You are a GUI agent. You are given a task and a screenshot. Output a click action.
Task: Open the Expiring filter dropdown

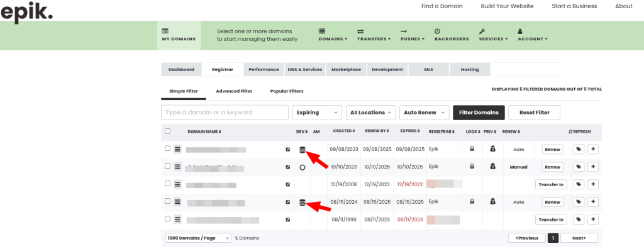[317, 113]
